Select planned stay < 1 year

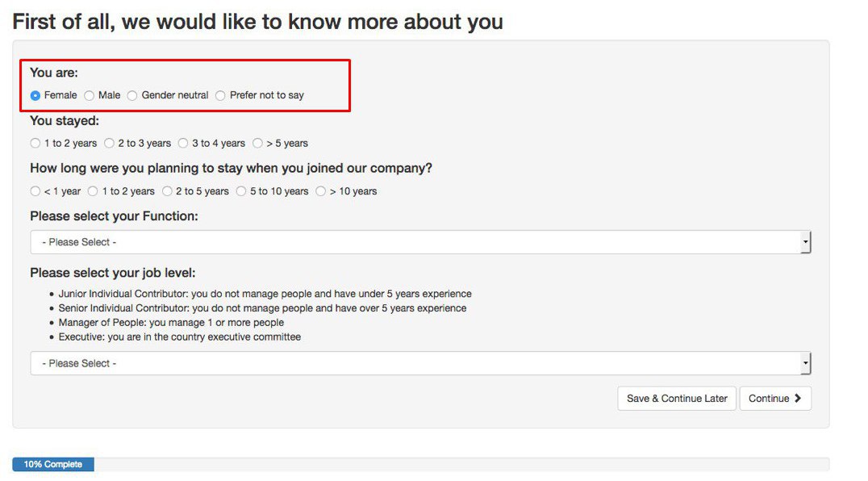click(x=35, y=191)
